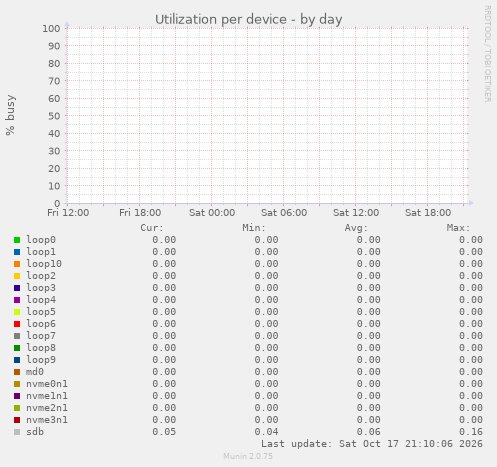Click the yellow loop2 legend swatch
497x467 pixels.
[17, 276]
